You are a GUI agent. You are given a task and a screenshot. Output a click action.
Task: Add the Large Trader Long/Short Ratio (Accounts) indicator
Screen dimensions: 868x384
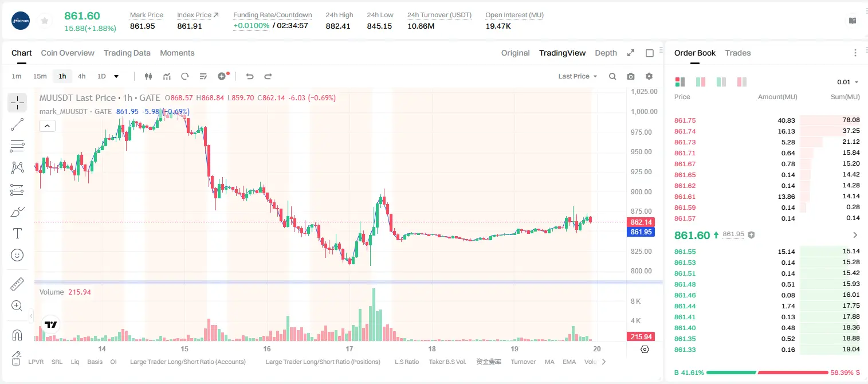coord(188,362)
